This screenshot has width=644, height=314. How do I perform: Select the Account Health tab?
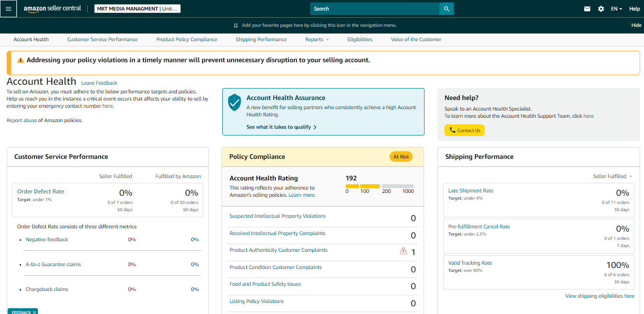(x=31, y=39)
